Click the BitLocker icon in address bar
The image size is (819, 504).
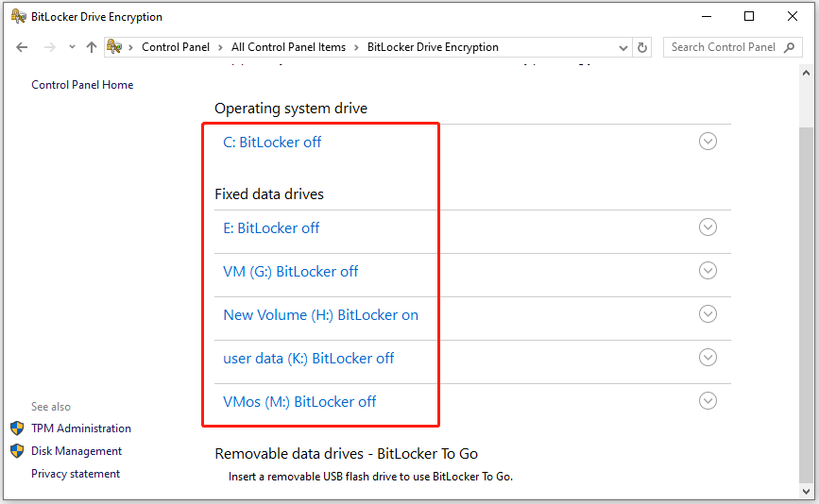(114, 47)
